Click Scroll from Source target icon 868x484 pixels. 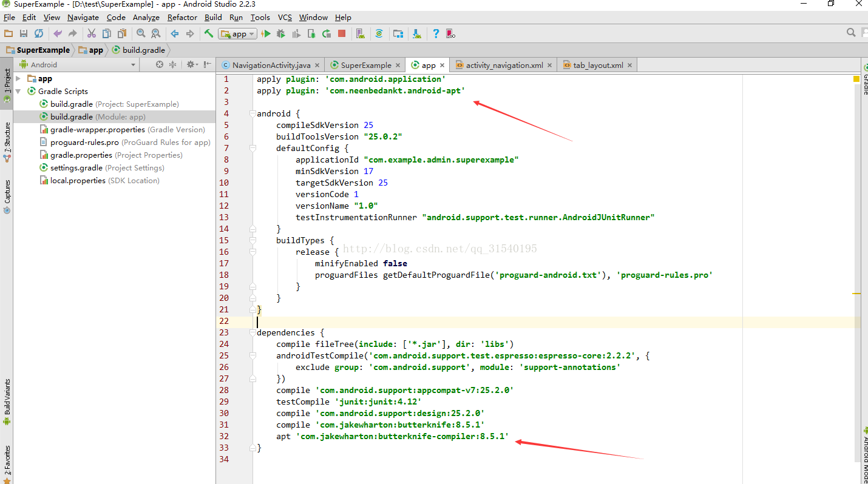tap(160, 64)
